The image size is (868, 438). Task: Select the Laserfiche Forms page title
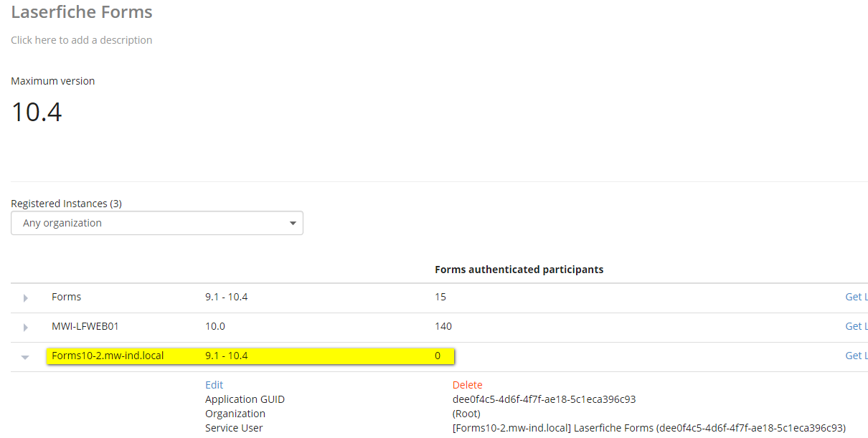pos(82,12)
